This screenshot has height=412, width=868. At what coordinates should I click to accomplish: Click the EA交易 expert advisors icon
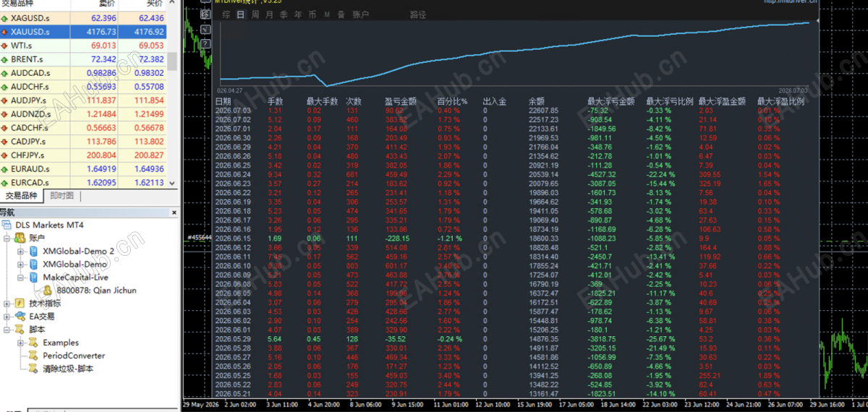[x=20, y=317]
